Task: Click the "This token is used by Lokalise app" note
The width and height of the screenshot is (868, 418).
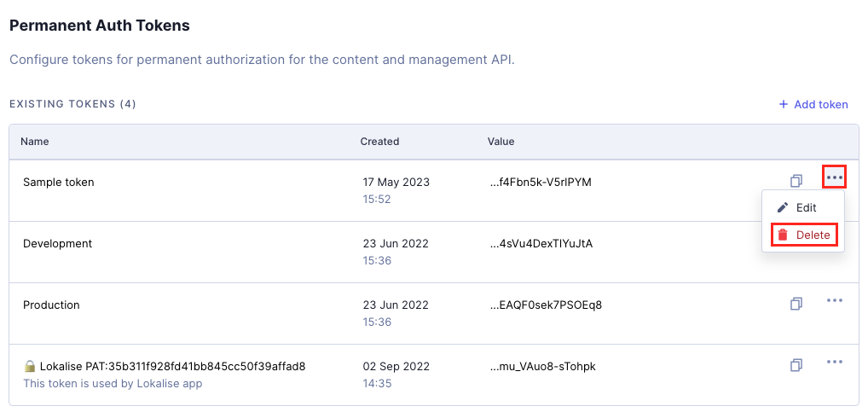Action: 113,383
